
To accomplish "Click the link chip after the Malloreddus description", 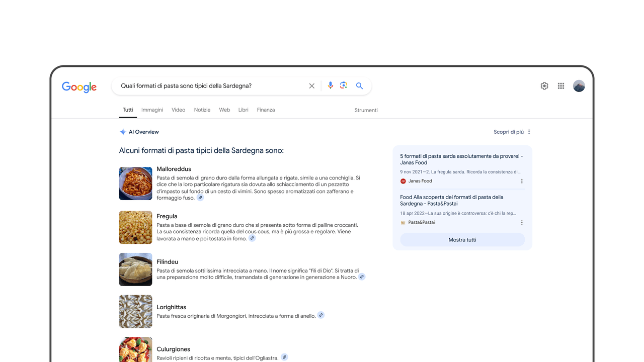I will (x=200, y=198).
